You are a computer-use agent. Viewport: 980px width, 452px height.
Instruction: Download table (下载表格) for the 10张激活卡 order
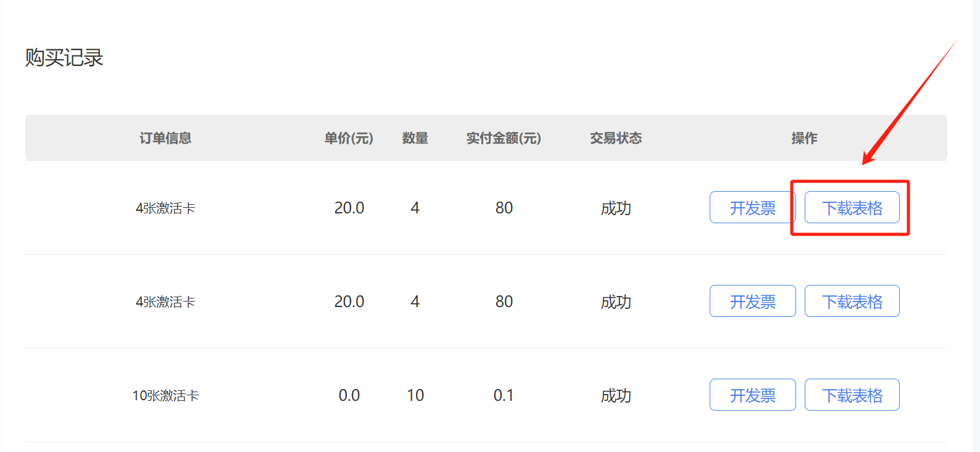tap(852, 395)
